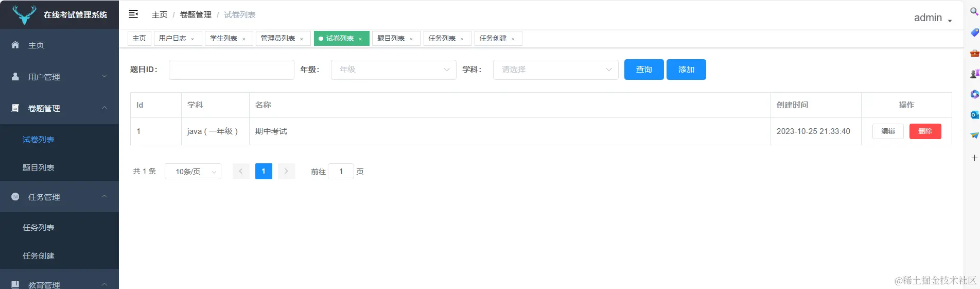Click the blue 查询 button
The width and height of the screenshot is (980, 289).
(644, 70)
